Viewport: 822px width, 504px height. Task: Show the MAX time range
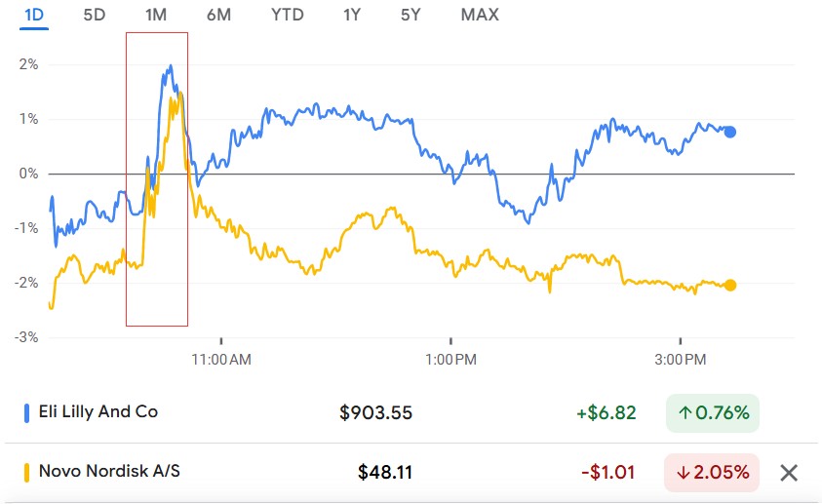pos(479,15)
